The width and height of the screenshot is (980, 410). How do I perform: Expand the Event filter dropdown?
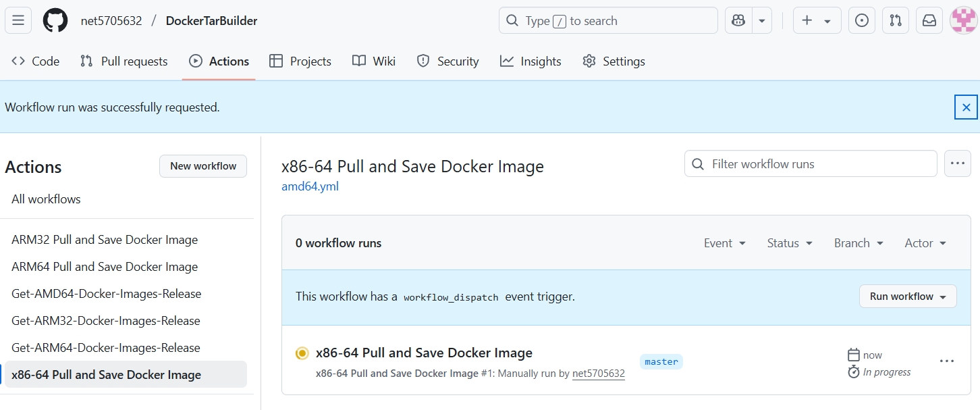[724, 243]
